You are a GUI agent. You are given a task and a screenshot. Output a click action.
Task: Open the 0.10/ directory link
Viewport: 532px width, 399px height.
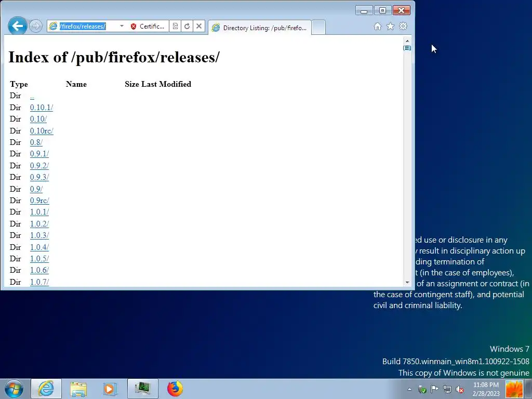coord(38,119)
